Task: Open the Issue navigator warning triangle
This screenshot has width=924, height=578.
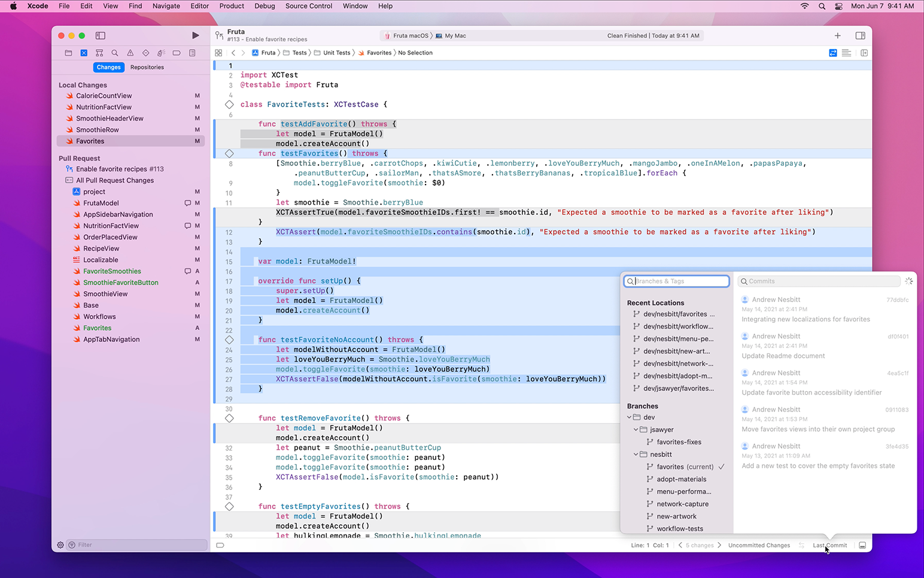Action: (130, 53)
